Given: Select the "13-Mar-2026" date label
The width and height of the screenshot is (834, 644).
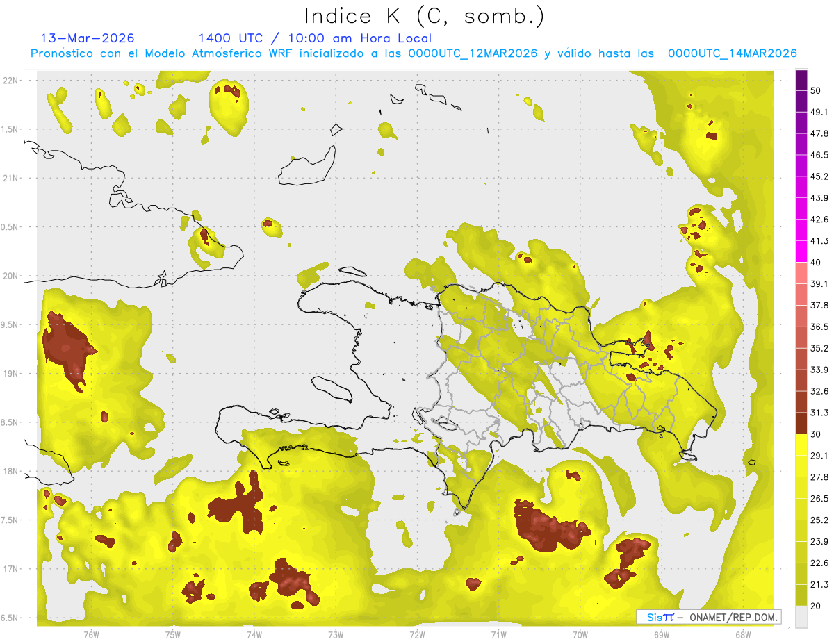Looking at the screenshot, I should [88, 38].
